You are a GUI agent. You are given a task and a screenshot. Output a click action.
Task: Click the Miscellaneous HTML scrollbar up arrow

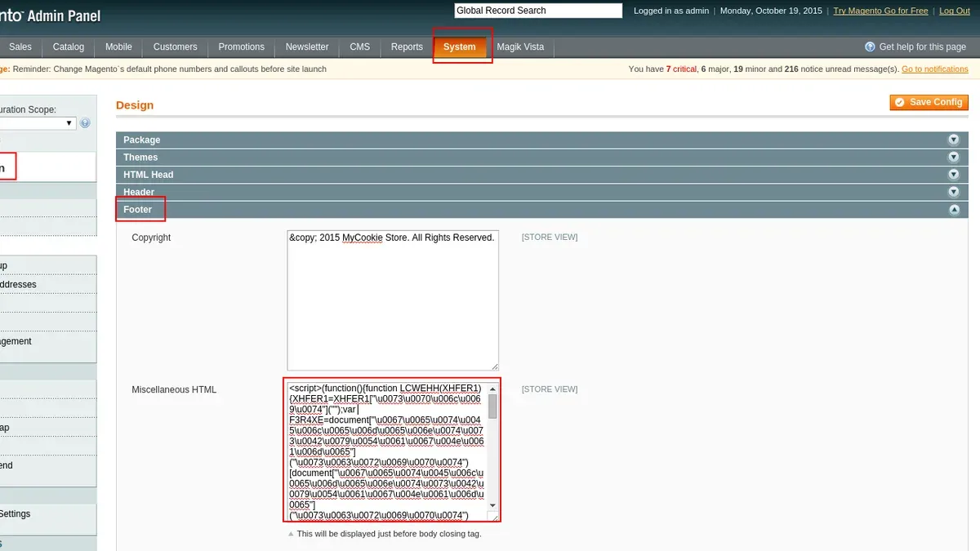pyautogui.click(x=492, y=389)
